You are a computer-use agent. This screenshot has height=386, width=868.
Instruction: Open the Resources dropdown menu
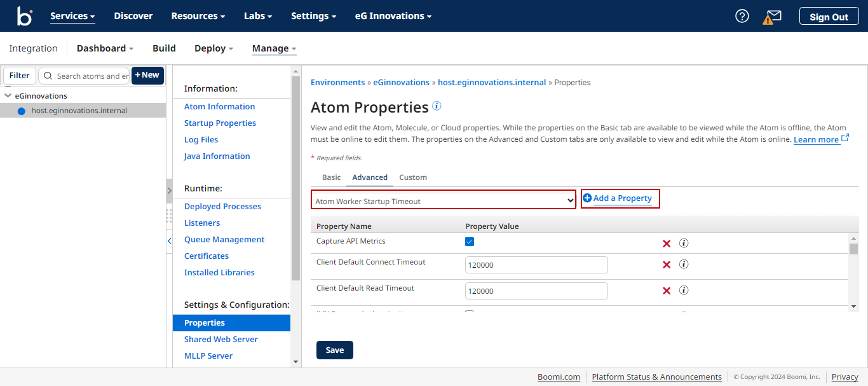coord(198,16)
